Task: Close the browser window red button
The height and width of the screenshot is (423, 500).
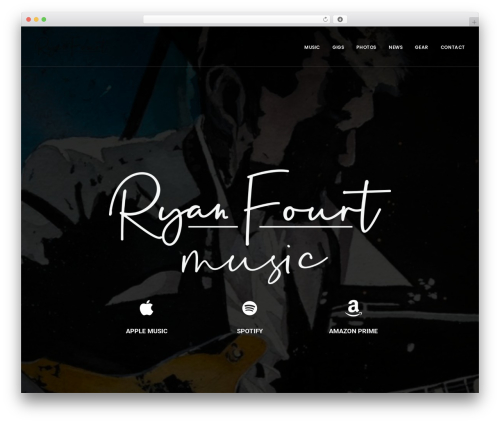Action: 29,19
